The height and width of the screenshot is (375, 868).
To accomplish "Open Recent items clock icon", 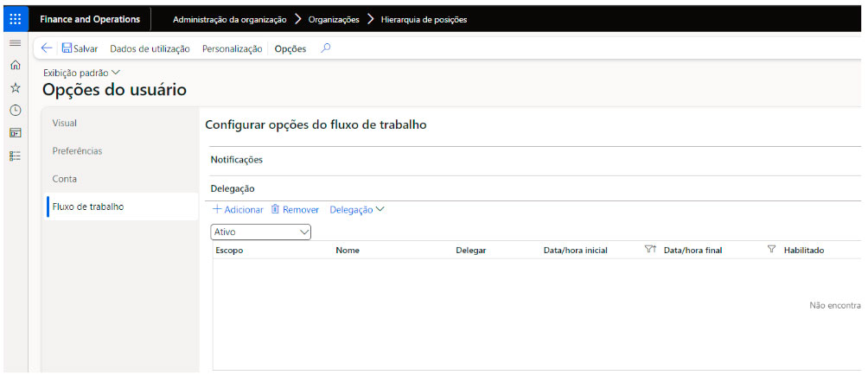I will point(15,110).
